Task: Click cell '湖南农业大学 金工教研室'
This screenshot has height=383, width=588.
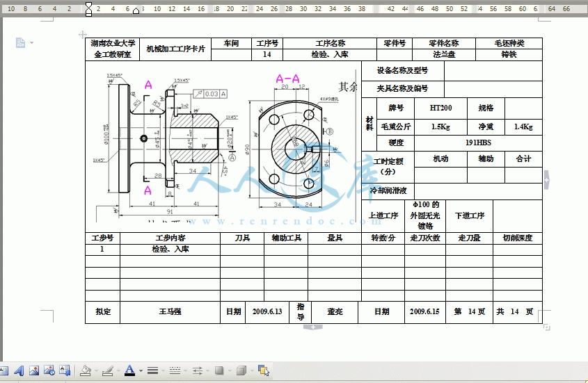Action: point(113,49)
